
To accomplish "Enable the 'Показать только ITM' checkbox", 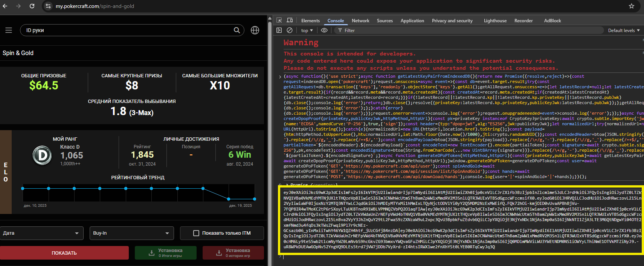I will tap(196, 233).
